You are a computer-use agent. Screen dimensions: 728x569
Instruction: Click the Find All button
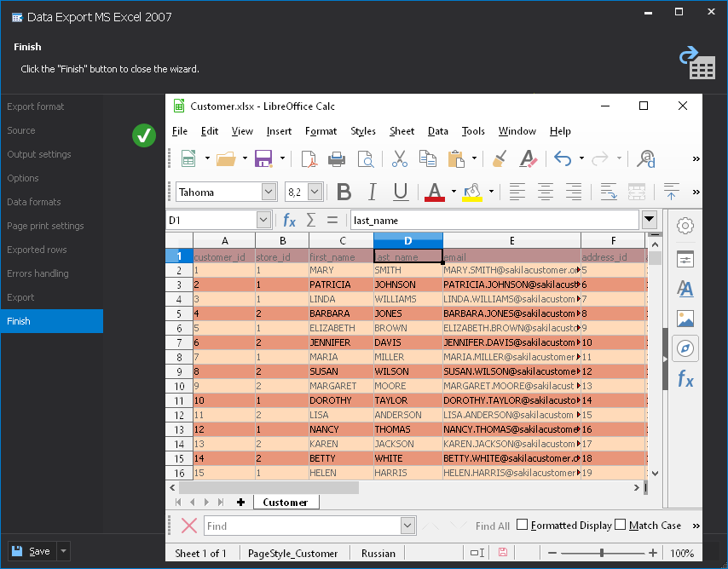492,526
